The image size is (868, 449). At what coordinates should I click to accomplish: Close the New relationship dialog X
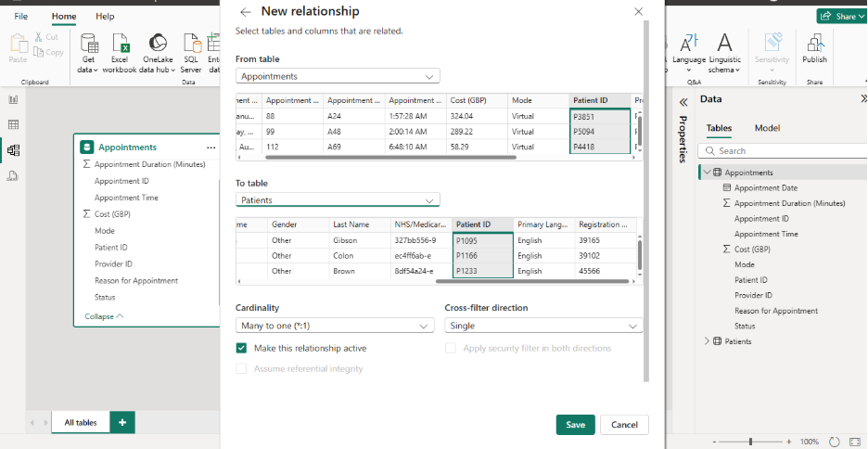tap(638, 12)
